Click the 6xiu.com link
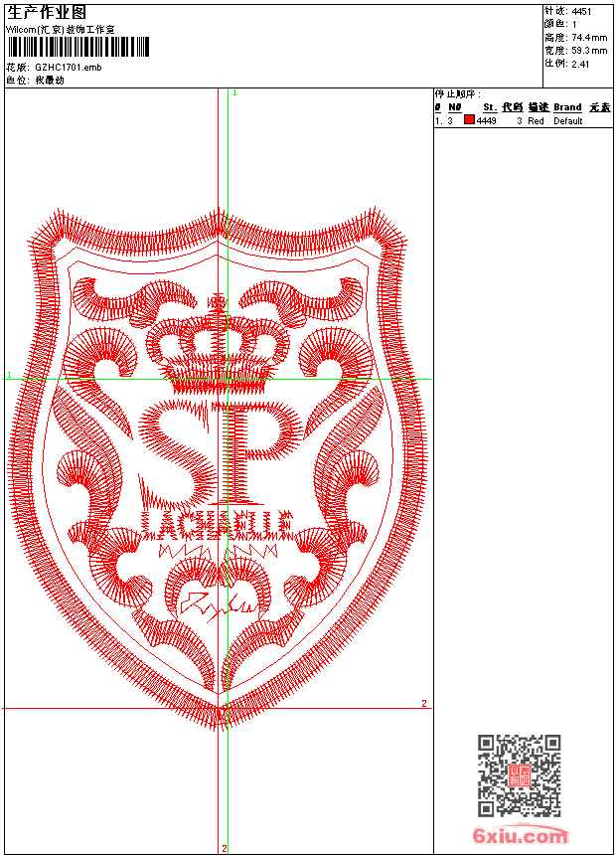The height and width of the screenshot is (855, 616). 520,835
